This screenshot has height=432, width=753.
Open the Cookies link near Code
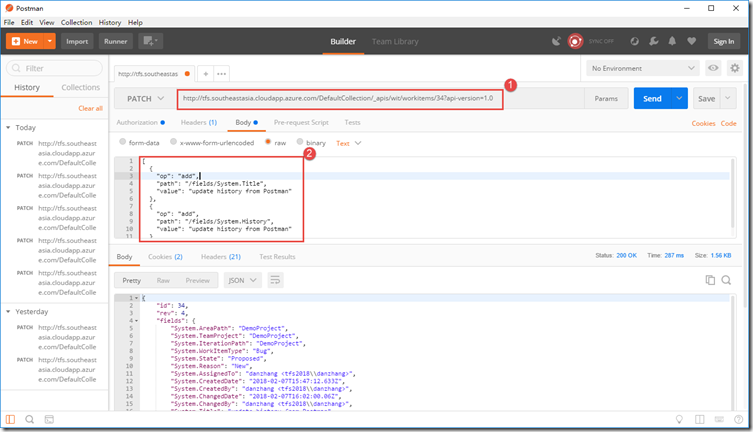[704, 123]
